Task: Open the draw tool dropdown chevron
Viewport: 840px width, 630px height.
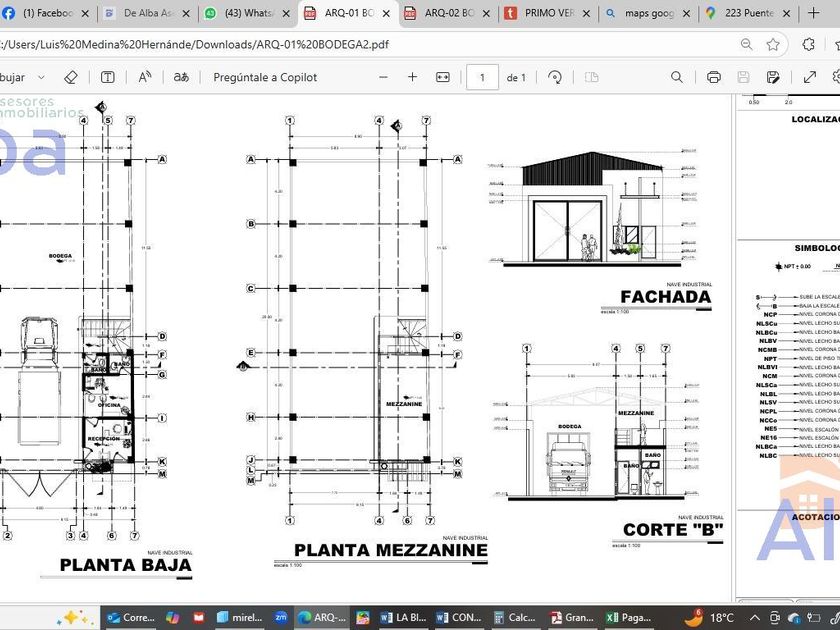Action: (x=41, y=77)
